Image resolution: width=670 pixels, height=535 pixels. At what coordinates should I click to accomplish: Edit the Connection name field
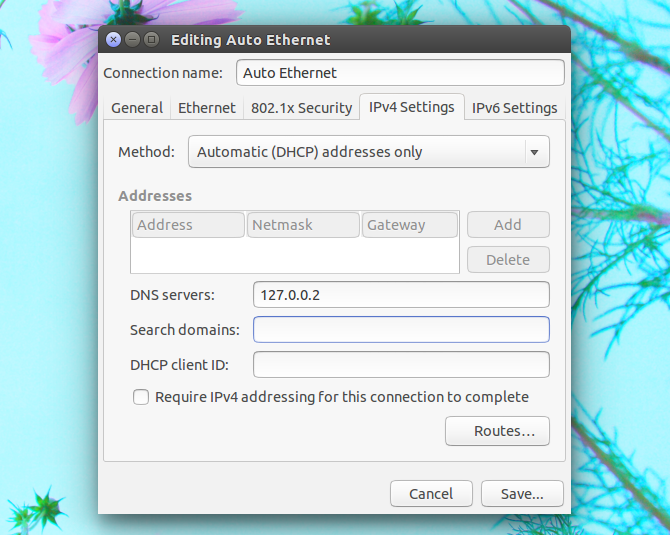[x=400, y=73]
